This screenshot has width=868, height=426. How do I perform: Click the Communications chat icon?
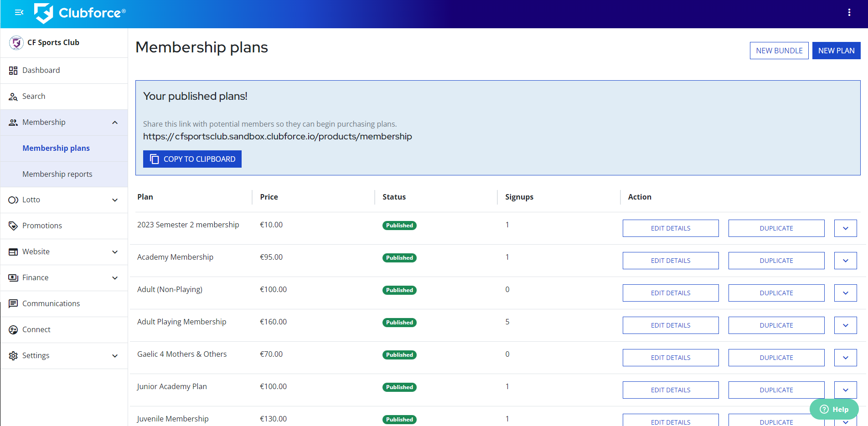click(x=13, y=304)
